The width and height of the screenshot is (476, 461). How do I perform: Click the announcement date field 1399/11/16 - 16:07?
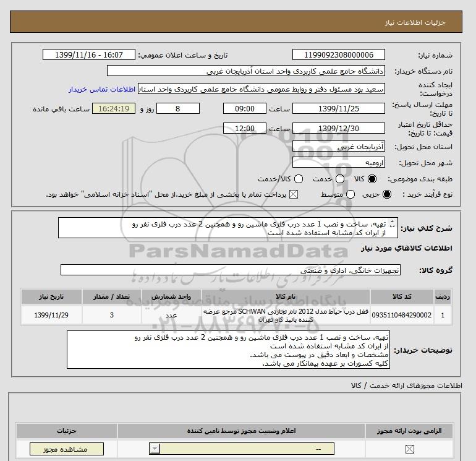[x=88, y=55]
